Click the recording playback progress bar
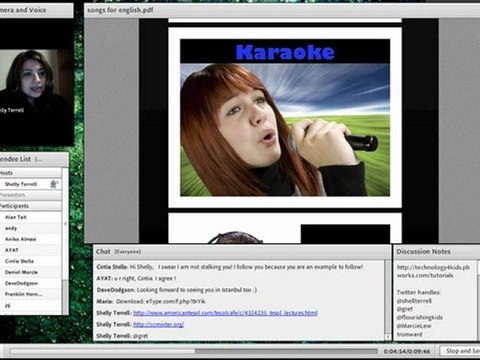 (193, 351)
